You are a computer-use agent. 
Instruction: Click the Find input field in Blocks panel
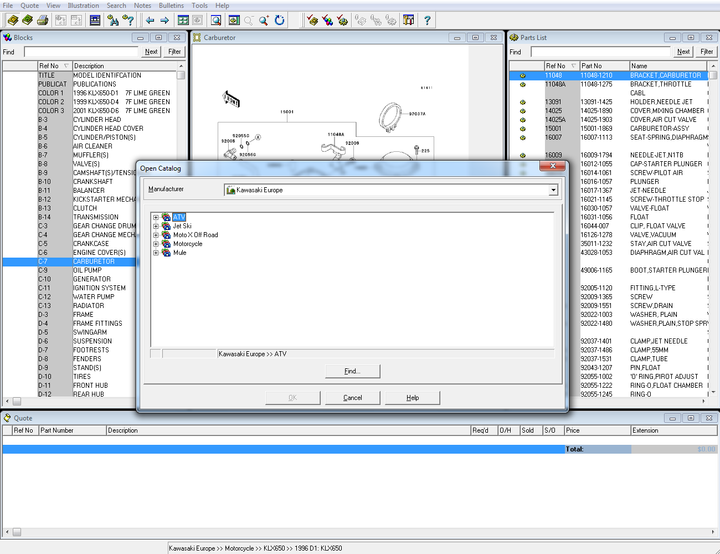(81, 52)
